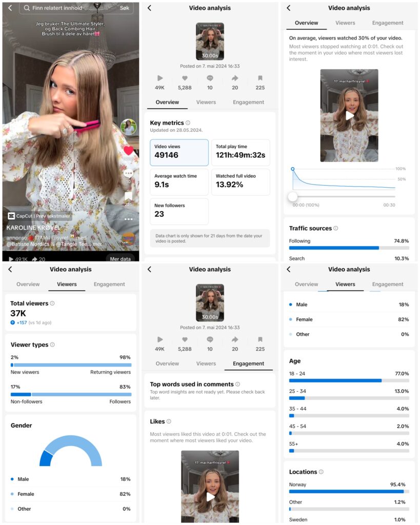This screenshot has width=420, height=525.
Task: Open comments via the speech bubble on the video
Action: pyautogui.click(x=128, y=173)
